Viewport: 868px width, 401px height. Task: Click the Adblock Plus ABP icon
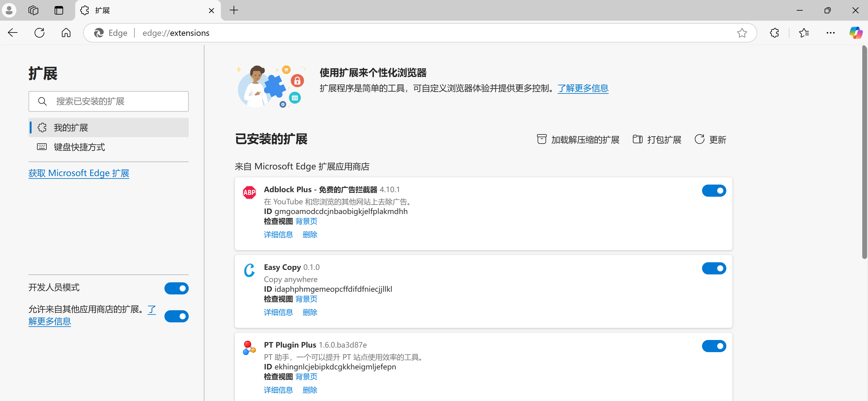coord(249,192)
